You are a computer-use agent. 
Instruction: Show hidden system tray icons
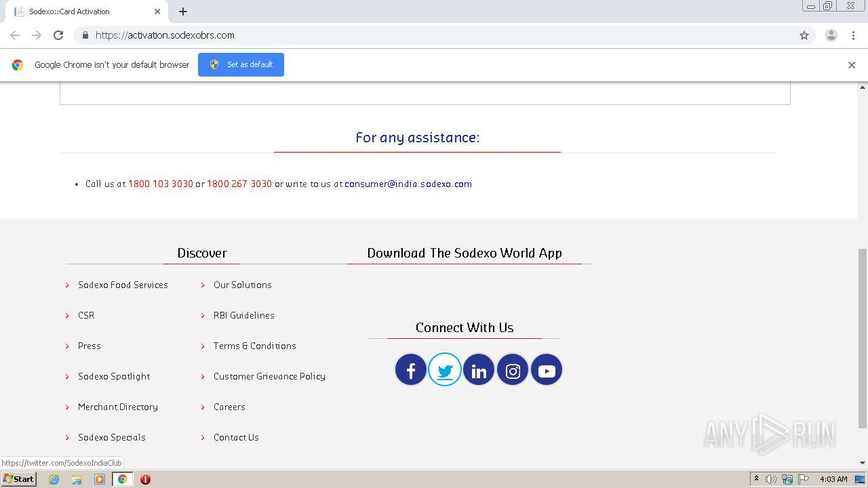[756, 479]
